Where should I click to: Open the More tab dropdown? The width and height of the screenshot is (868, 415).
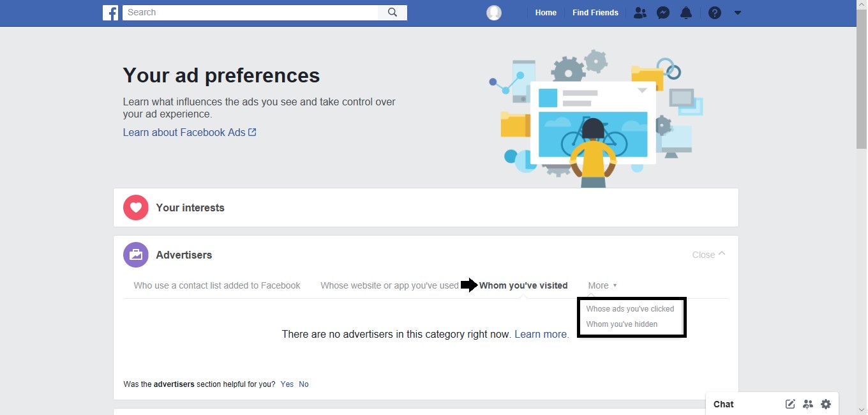click(x=602, y=285)
